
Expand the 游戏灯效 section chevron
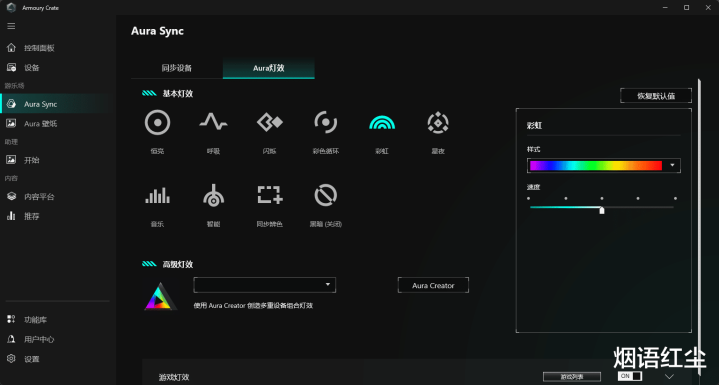(669, 376)
